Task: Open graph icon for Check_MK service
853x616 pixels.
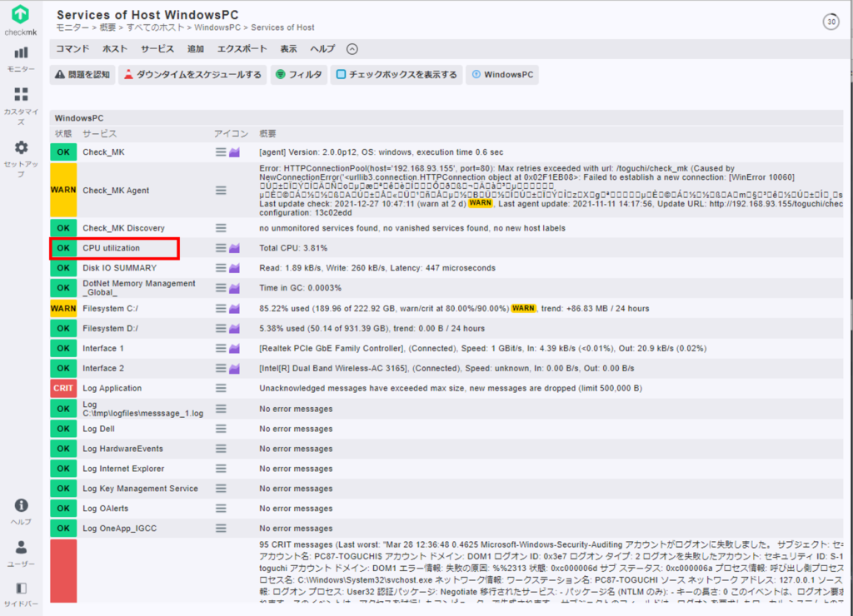Action: pos(234,152)
